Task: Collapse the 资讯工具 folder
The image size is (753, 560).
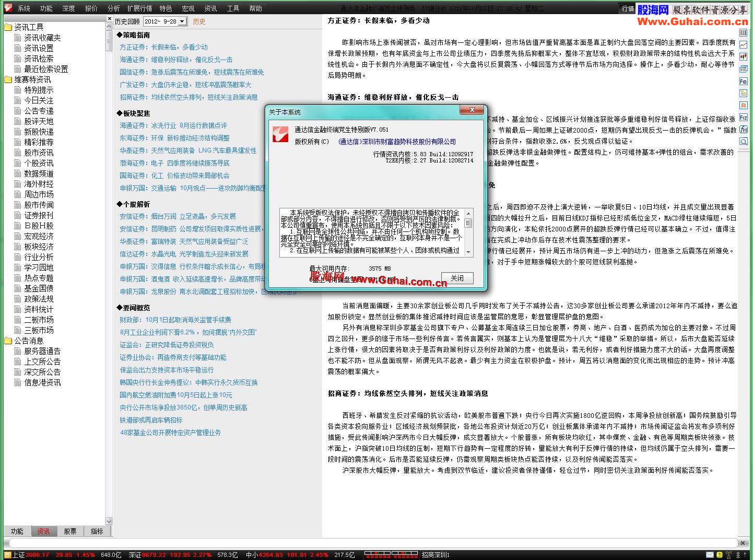Action: pyautogui.click(x=8, y=27)
